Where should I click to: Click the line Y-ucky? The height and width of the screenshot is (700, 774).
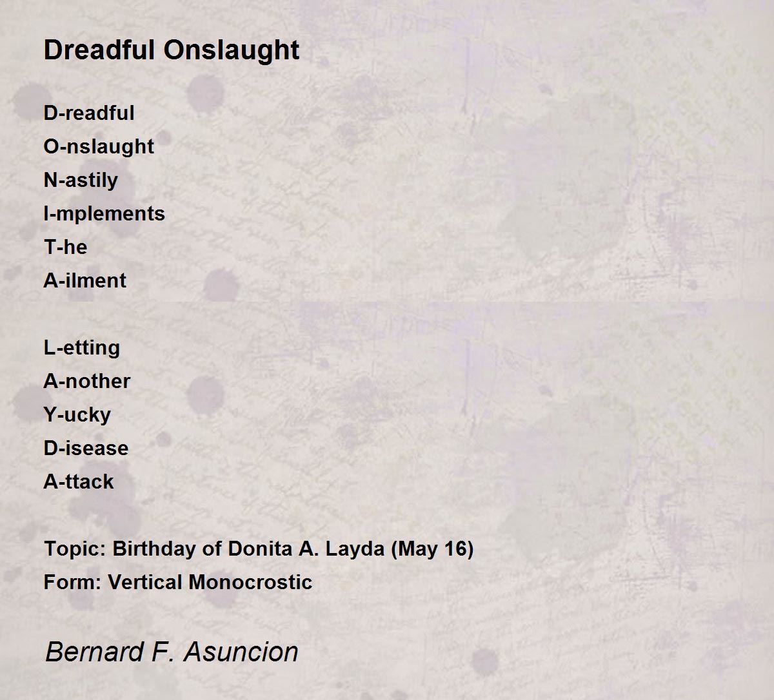77,415
